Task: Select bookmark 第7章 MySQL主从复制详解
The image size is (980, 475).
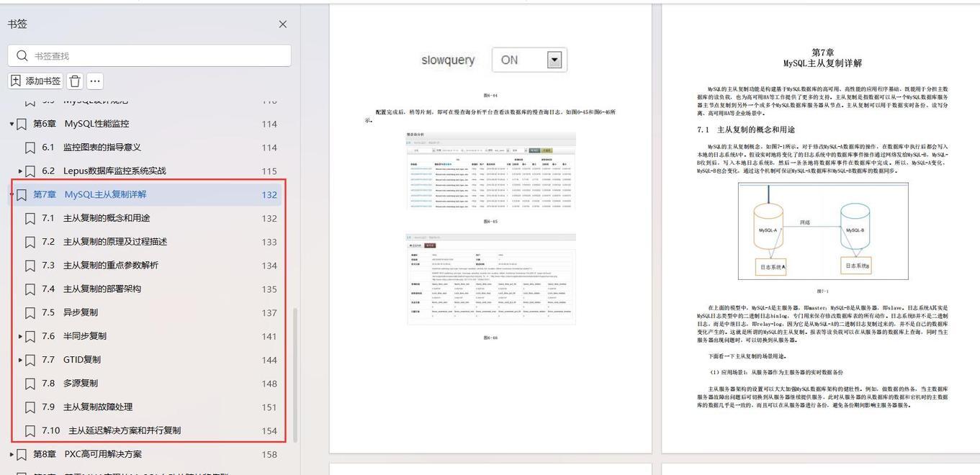Action: tap(89, 194)
